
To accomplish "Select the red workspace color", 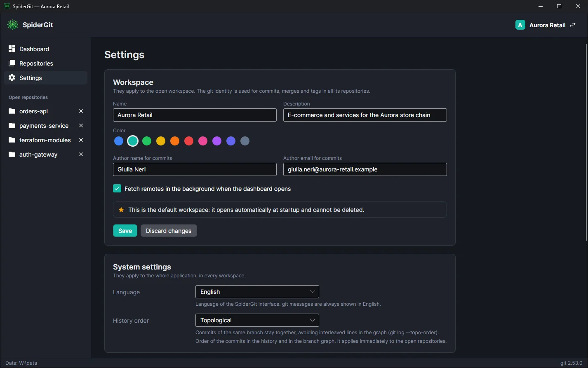I will coord(189,141).
